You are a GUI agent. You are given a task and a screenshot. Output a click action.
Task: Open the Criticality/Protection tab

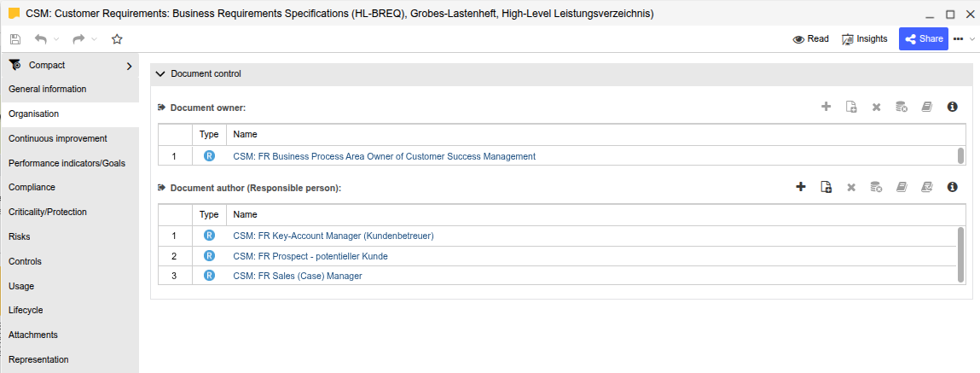pos(69,213)
